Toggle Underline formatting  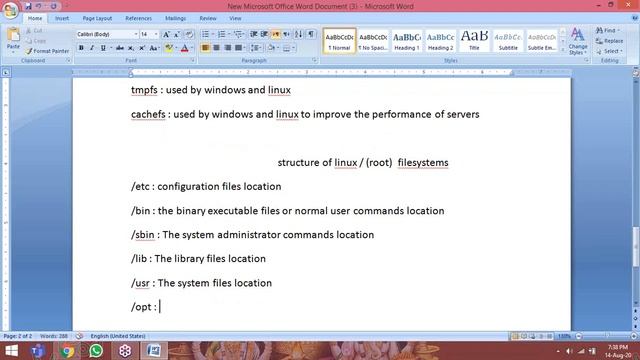pos(103,48)
